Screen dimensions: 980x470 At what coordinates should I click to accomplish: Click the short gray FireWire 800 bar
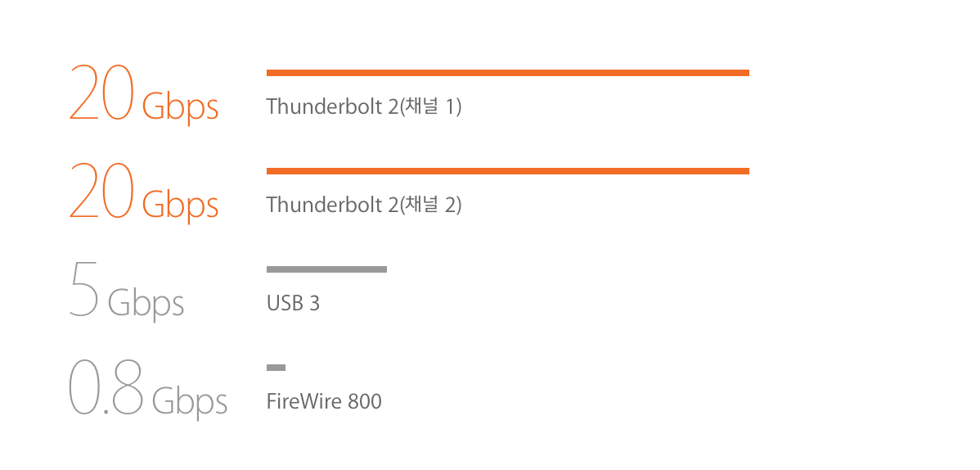tap(276, 368)
